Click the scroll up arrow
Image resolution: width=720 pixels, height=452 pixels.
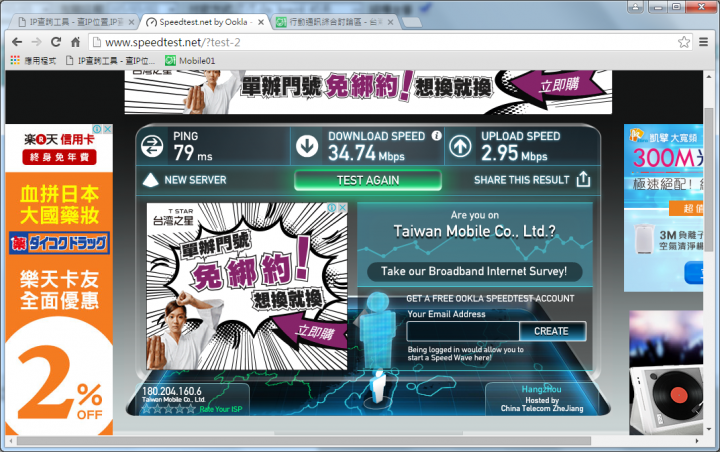pos(709,76)
